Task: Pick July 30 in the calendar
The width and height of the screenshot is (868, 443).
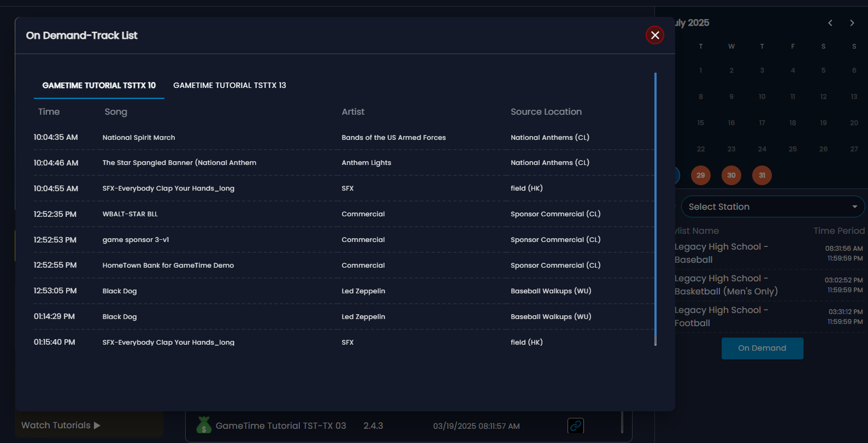Action: pos(731,175)
